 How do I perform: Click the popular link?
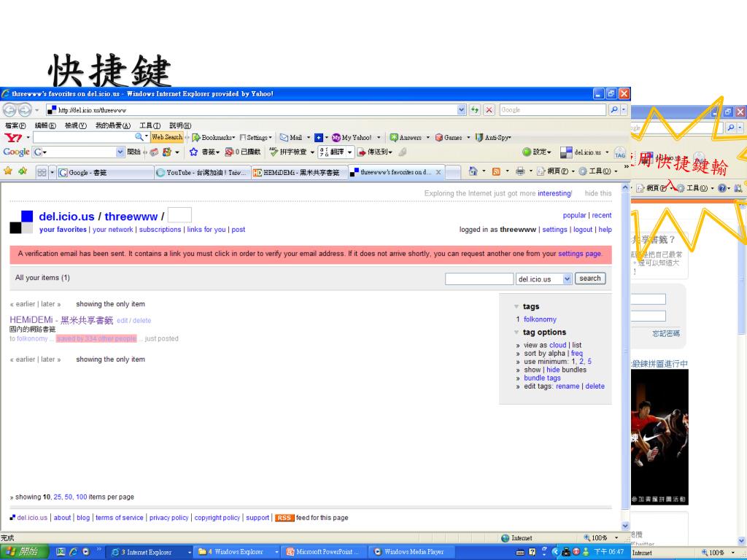574,215
